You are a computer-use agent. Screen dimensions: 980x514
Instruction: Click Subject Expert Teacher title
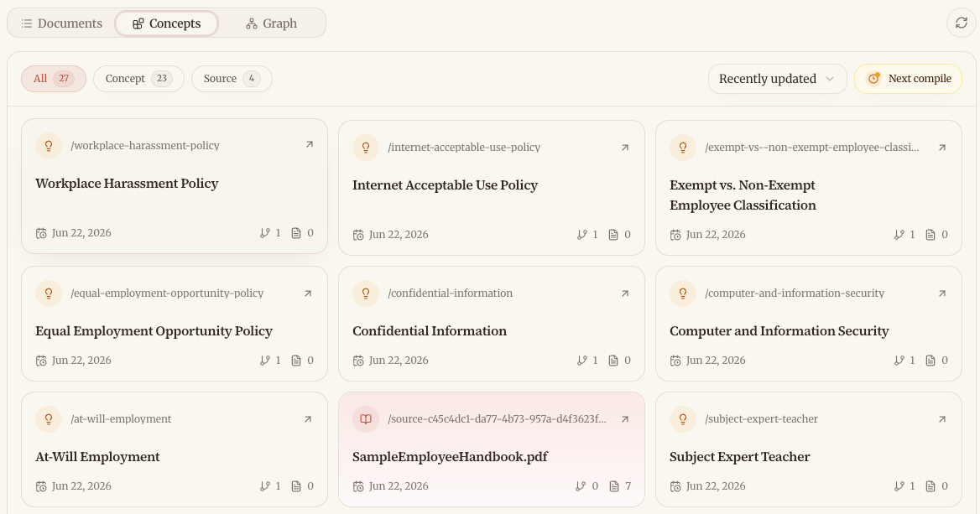pos(740,457)
